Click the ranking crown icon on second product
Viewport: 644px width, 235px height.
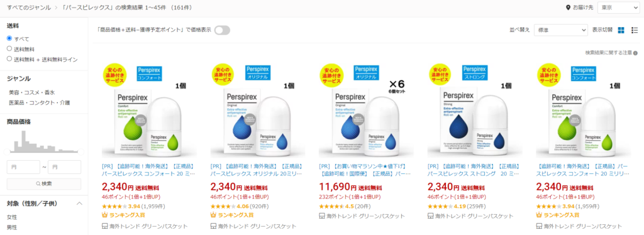tap(213, 214)
